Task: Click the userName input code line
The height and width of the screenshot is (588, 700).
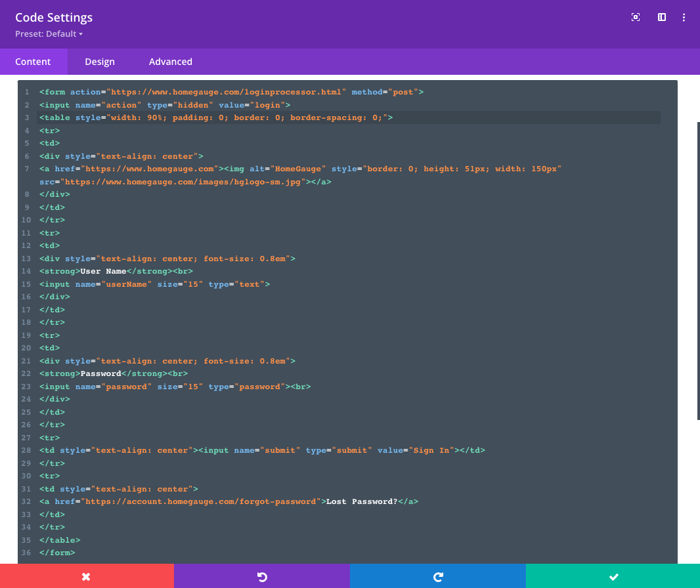Action: (154, 284)
